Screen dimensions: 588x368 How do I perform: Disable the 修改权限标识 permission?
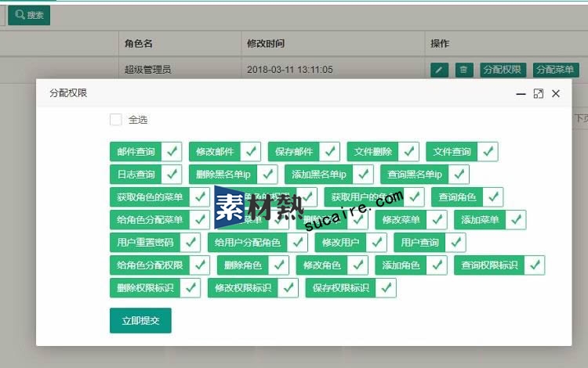[x=253, y=288]
